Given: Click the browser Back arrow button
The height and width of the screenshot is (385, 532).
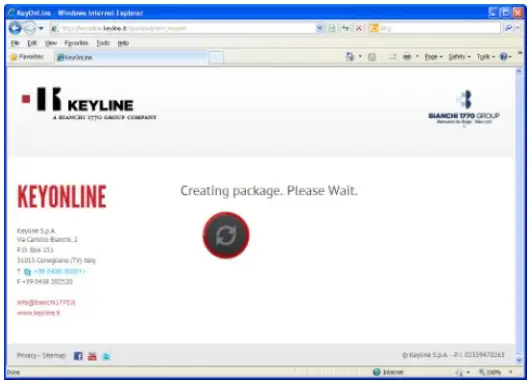Looking at the screenshot, I should pyautogui.click(x=15, y=28).
